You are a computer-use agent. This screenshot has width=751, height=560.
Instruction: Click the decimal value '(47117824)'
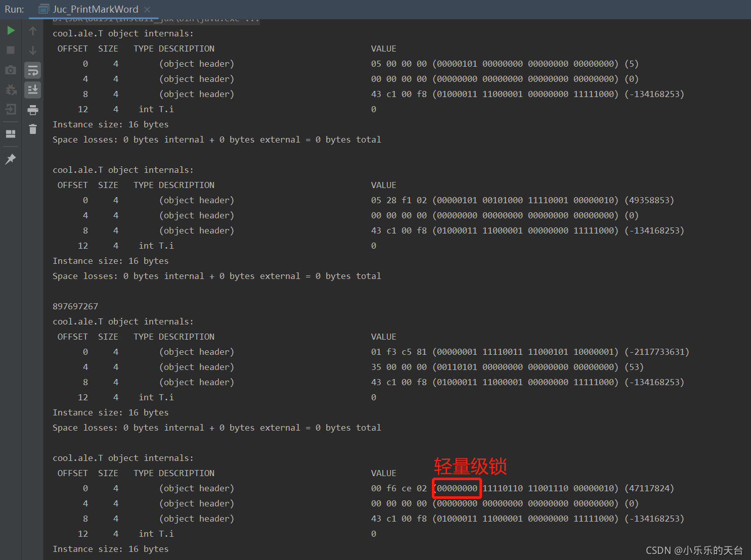(x=649, y=488)
